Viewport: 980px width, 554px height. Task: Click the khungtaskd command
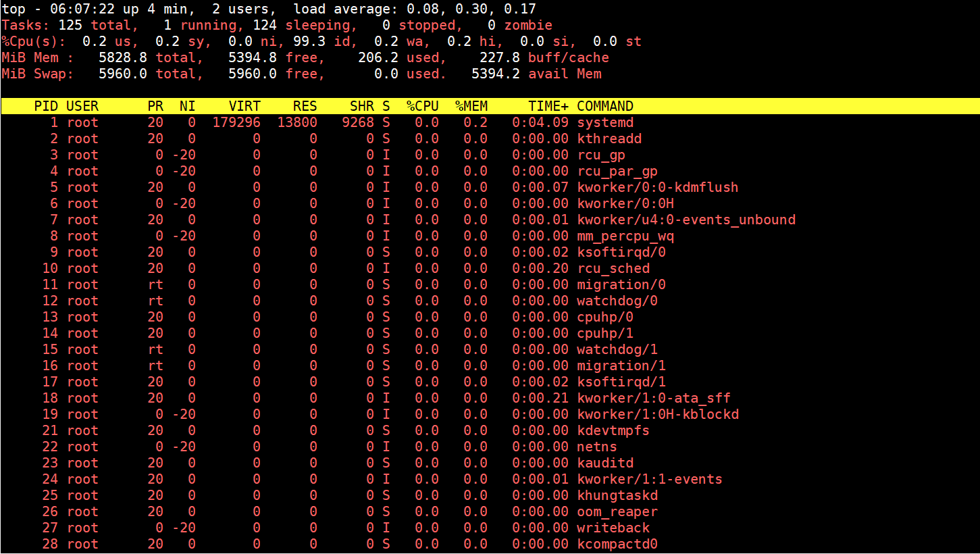click(617, 495)
